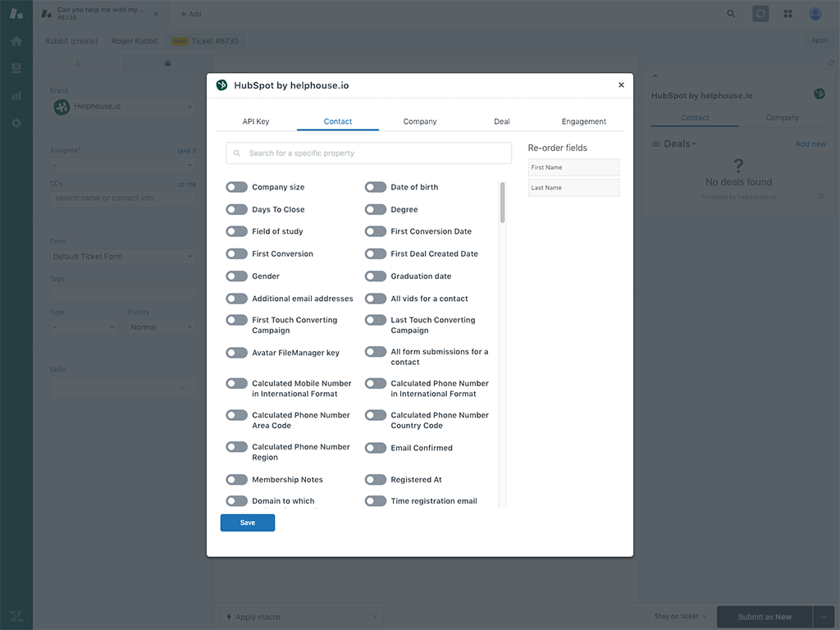Click the property list scrollbar
Screen dimensions: 840x630
pyautogui.click(x=502, y=202)
